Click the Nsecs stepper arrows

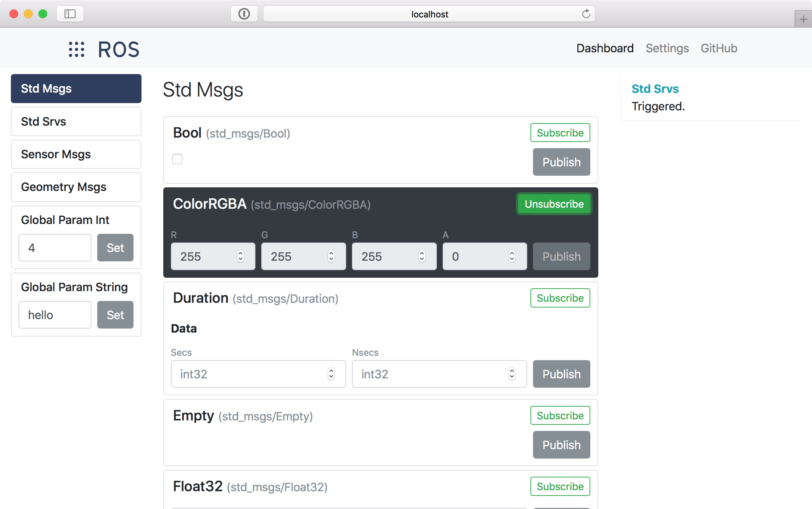tap(512, 374)
